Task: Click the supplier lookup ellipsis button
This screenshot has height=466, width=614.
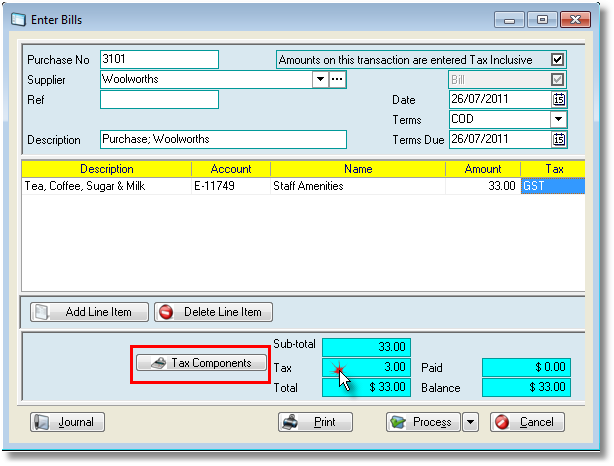Action: [x=337, y=79]
